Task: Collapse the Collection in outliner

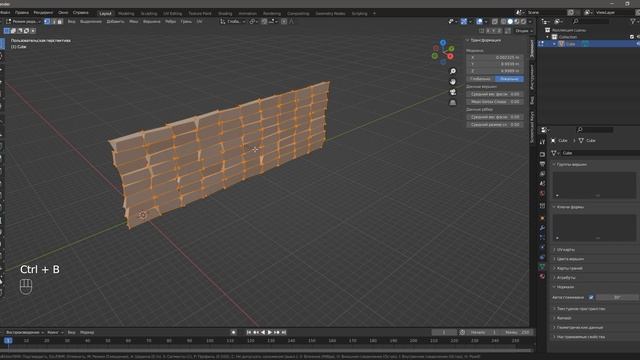Action: click(548, 37)
